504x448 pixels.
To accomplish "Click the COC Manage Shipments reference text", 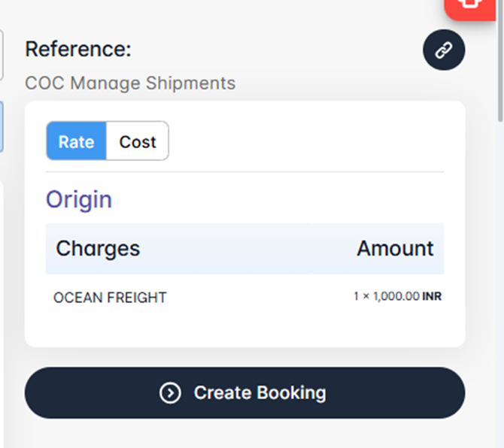I will (130, 83).
